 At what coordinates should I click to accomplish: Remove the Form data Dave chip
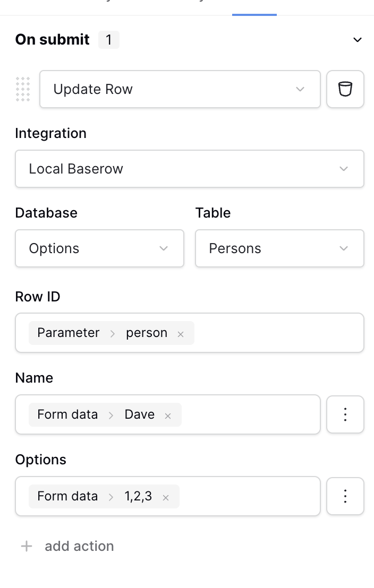click(x=168, y=416)
